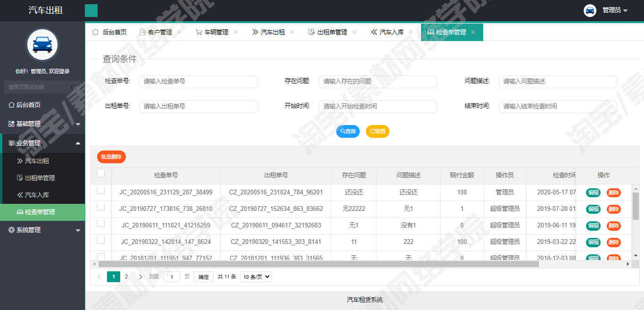Screen dimensions: 644x310
Task: Edit the row JC_20190322_142814_147_8624
Action: pyautogui.click(x=594, y=242)
